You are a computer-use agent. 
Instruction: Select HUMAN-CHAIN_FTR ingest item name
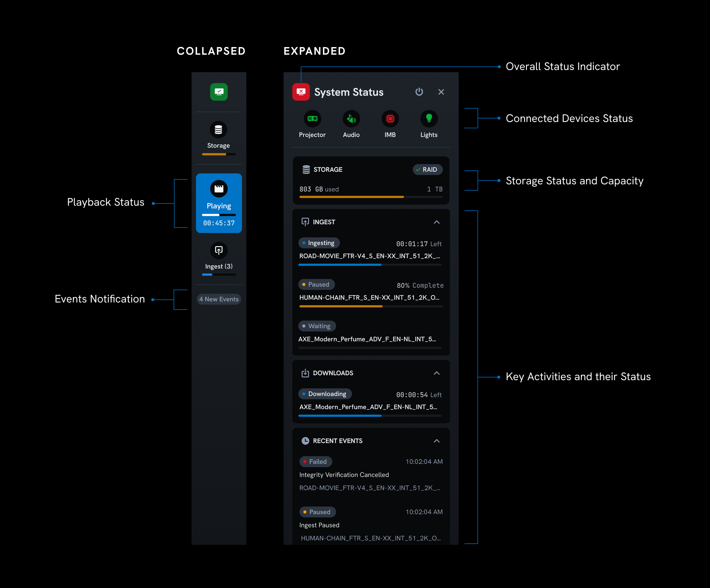coord(370,298)
